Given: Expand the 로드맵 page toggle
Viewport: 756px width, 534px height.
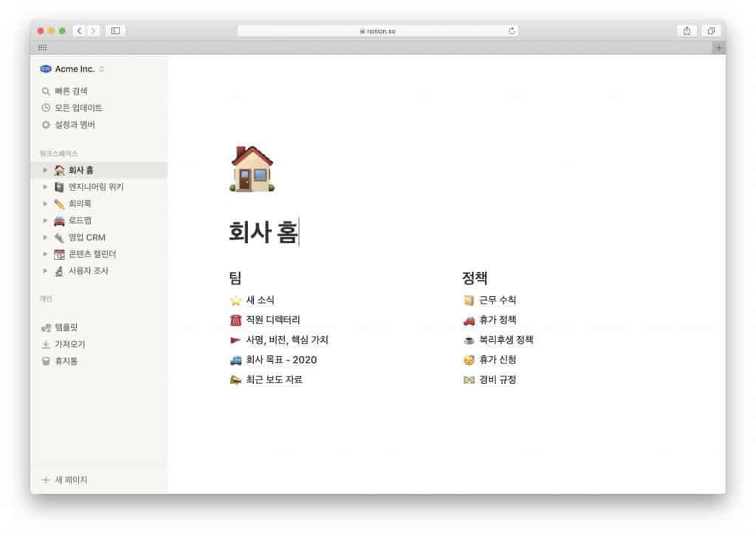Looking at the screenshot, I should coord(45,220).
